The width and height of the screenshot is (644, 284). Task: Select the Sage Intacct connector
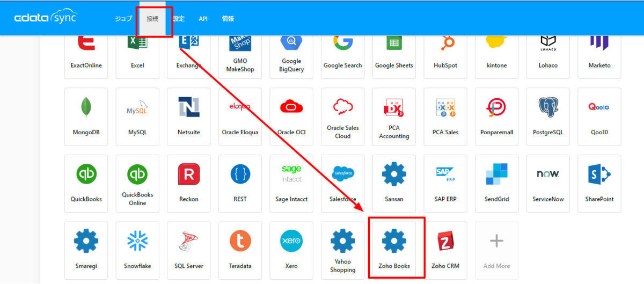(x=291, y=184)
